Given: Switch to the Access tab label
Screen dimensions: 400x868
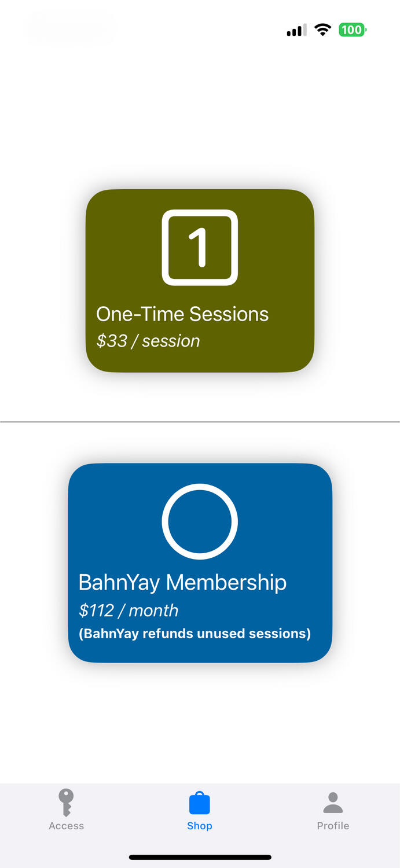Looking at the screenshot, I should [66, 826].
